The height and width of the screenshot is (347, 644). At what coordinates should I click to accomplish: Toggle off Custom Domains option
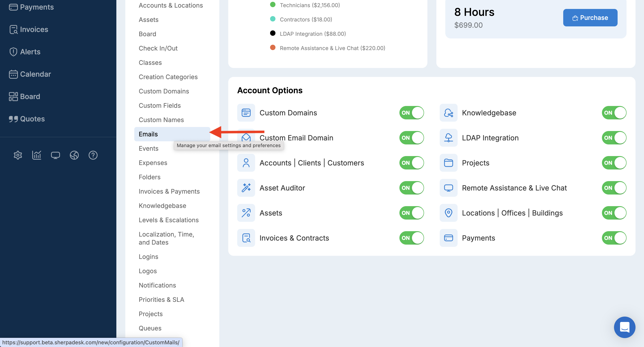[412, 113]
